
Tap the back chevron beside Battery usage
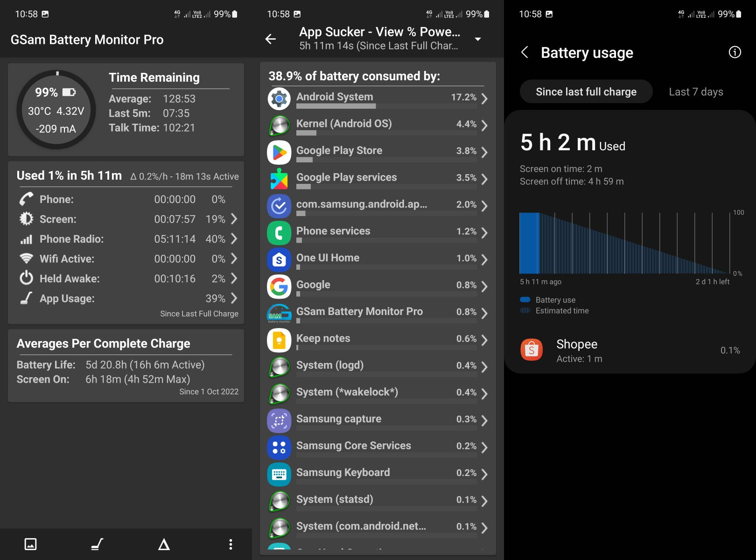tap(525, 52)
